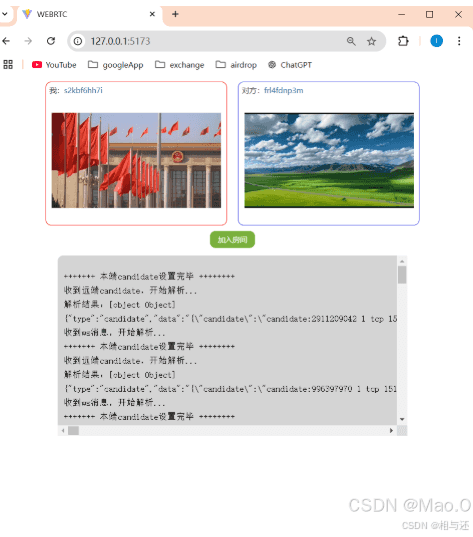Open the airdrop bookmark folder
Image resolution: width=473 pixels, height=537 pixels.
236,65
